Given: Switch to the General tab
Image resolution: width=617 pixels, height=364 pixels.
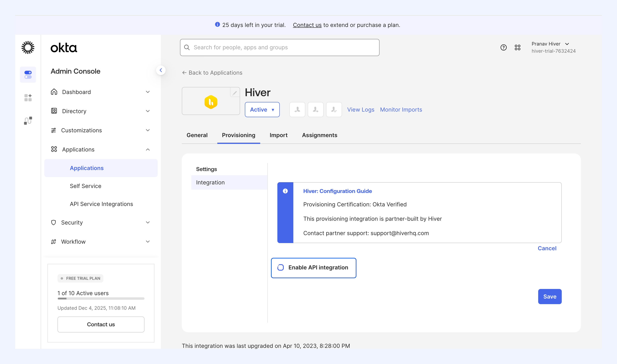Looking at the screenshot, I should [197, 135].
